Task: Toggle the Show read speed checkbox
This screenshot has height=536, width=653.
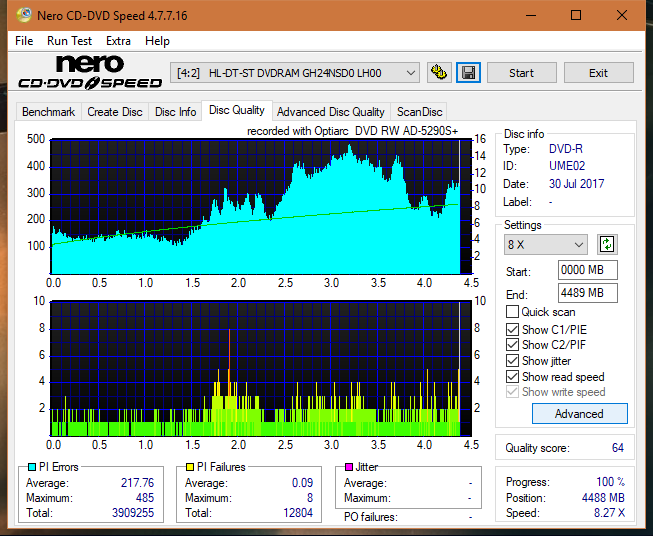Action: pyautogui.click(x=512, y=376)
